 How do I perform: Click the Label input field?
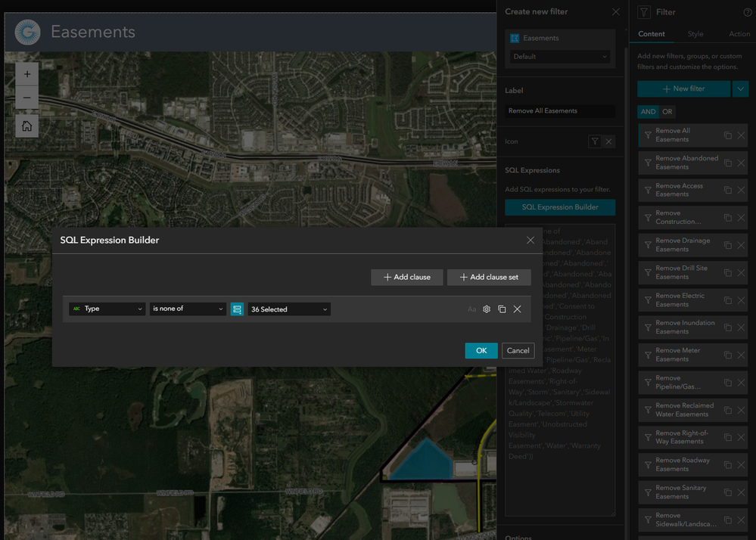click(560, 110)
